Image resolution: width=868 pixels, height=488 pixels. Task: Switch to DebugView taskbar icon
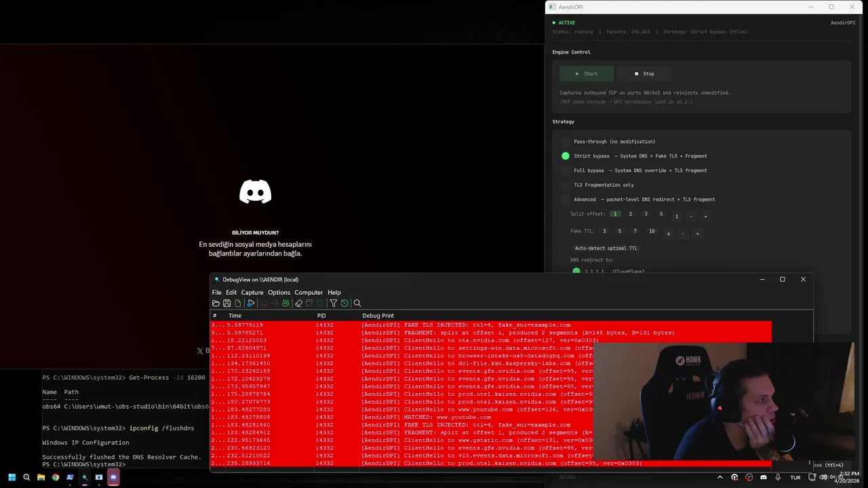coord(84,477)
